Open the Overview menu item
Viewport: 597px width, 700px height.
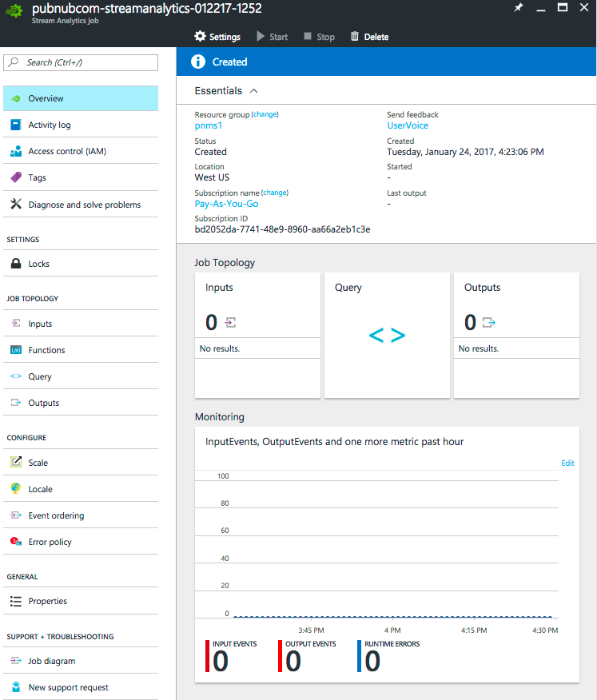[81, 98]
